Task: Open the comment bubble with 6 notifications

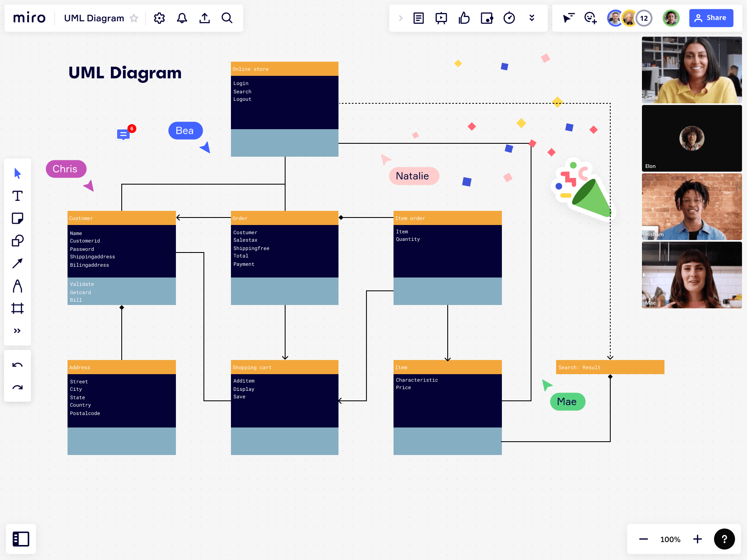Action: pyautogui.click(x=123, y=134)
